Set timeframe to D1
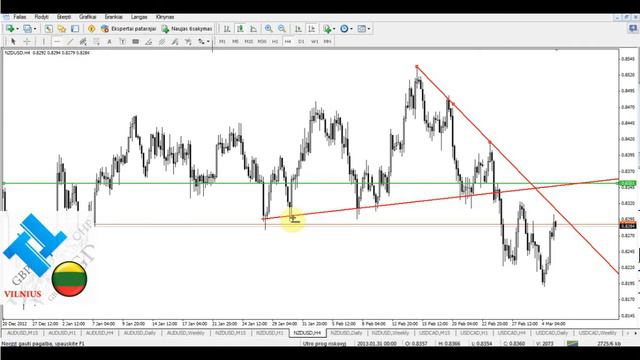Screen dimensions: 640x360 click(301, 41)
